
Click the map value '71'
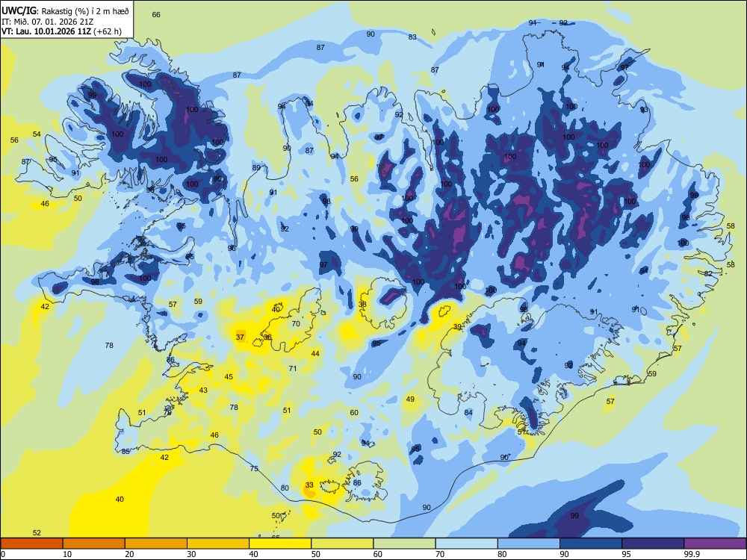click(293, 368)
